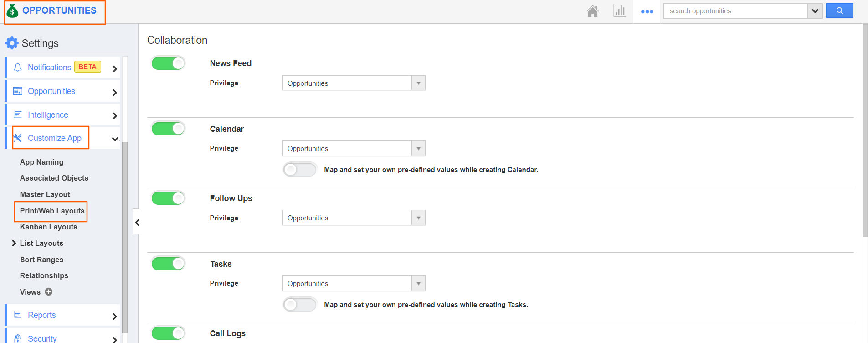This screenshot has height=343, width=868.
Task: Click the BETA badge beside Notifications
Action: (x=87, y=67)
